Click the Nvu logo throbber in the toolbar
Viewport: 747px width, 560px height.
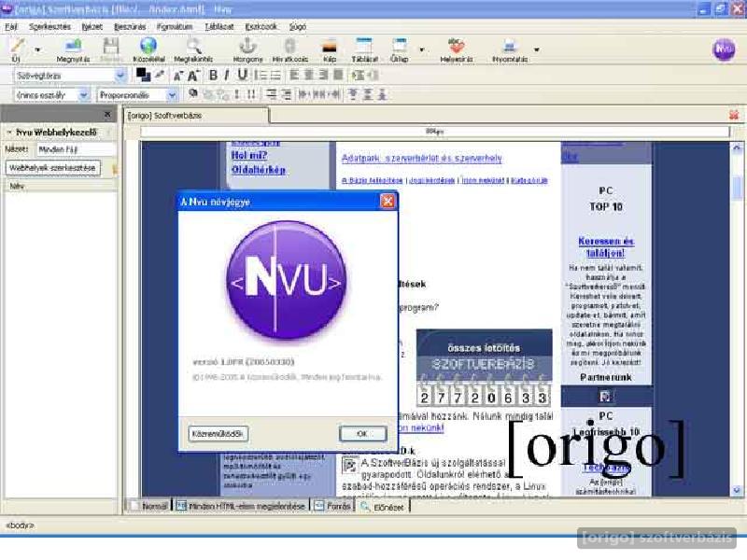(724, 49)
